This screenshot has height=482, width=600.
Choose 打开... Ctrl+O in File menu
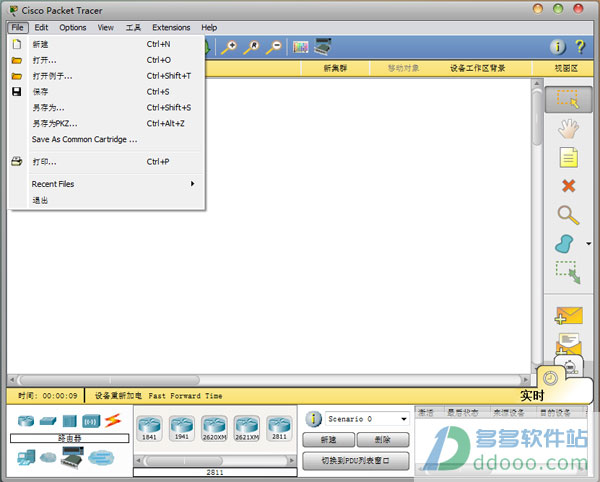pyautogui.click(x=106, y=60)
